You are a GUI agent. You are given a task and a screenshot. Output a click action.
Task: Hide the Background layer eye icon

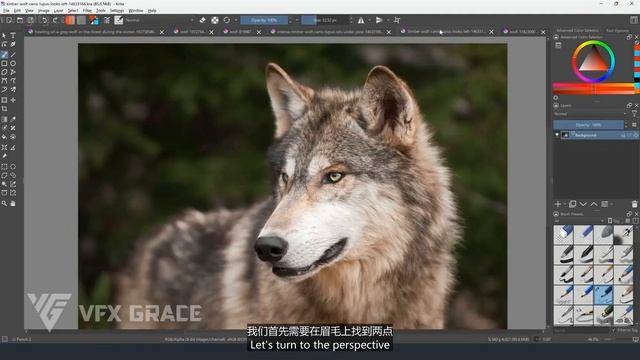tap(557, 135)
